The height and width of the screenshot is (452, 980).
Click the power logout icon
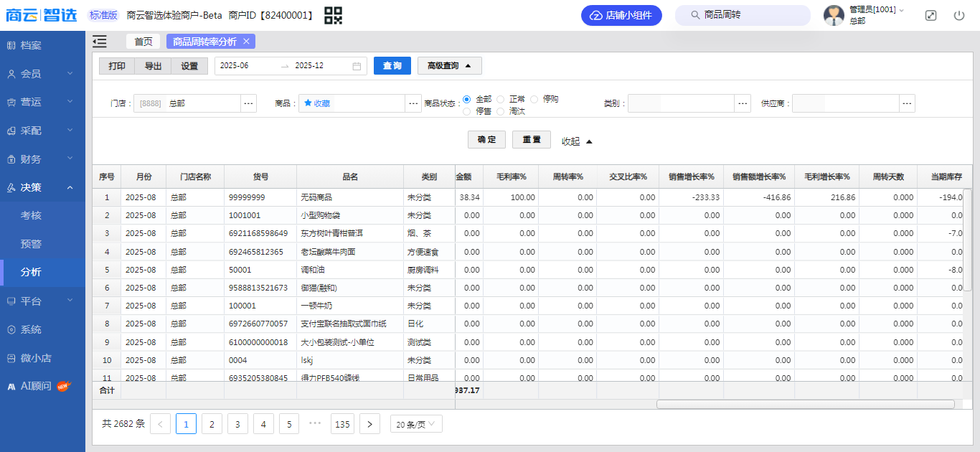coord(959,15)
